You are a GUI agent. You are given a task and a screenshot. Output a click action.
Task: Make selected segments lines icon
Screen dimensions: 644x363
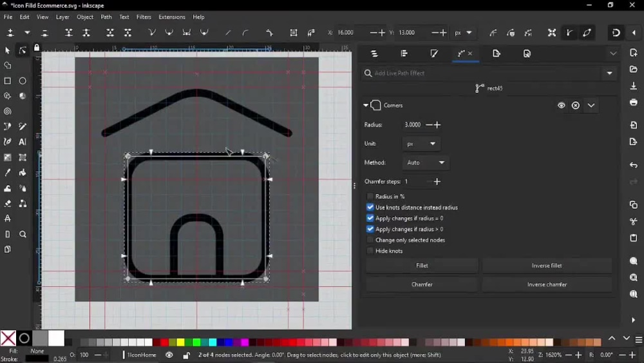(x=228, y=32)
